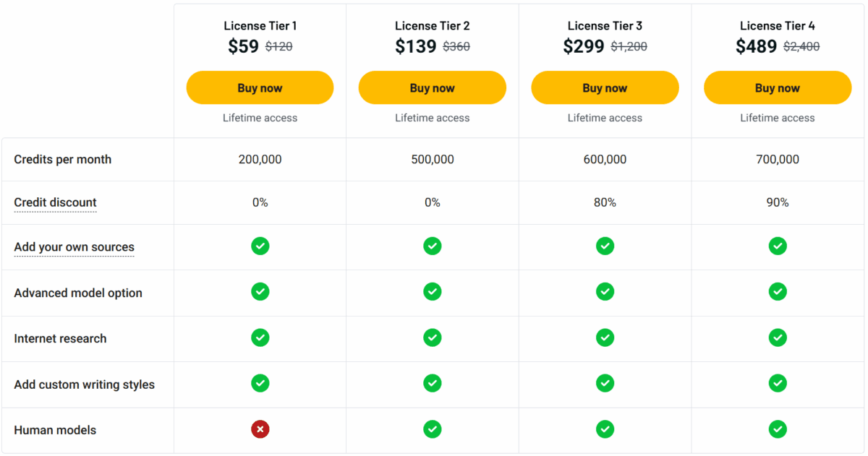Click Tier 3 Internet research checkmark
This screenshot has height=456, width=868.
click(x=605, y=337)
